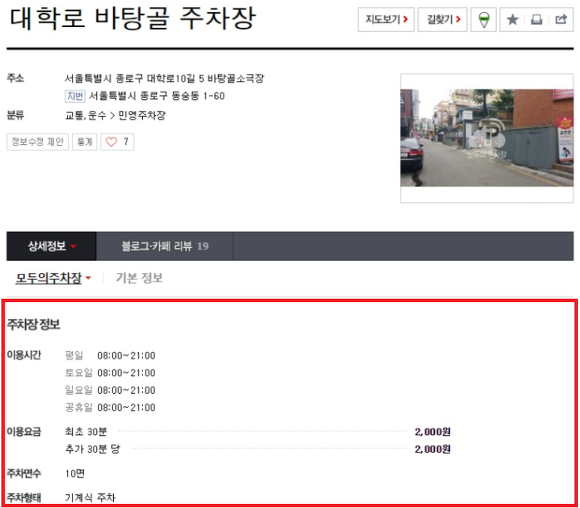580x508 pixels.
Task: Click the print icon
Action: pos(536,19)
